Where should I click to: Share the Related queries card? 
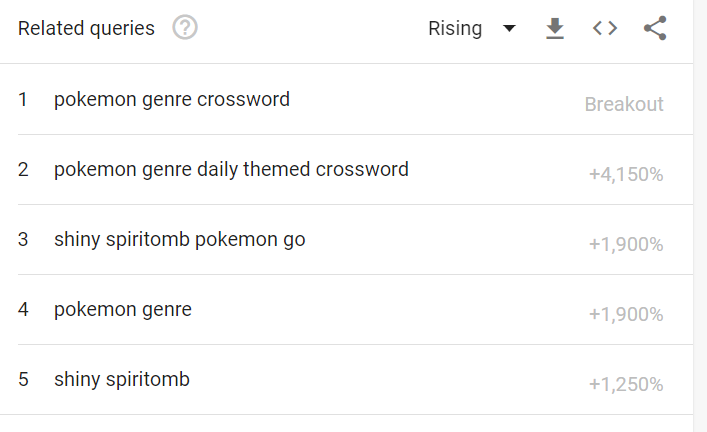(x=655, y=28)
